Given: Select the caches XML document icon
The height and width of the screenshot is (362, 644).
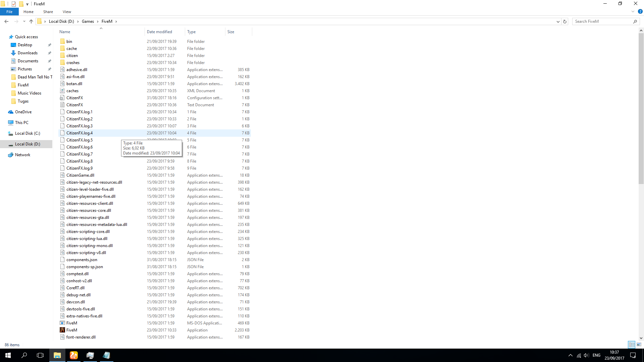Looking at the screenshot, I should tap(62, 91).
